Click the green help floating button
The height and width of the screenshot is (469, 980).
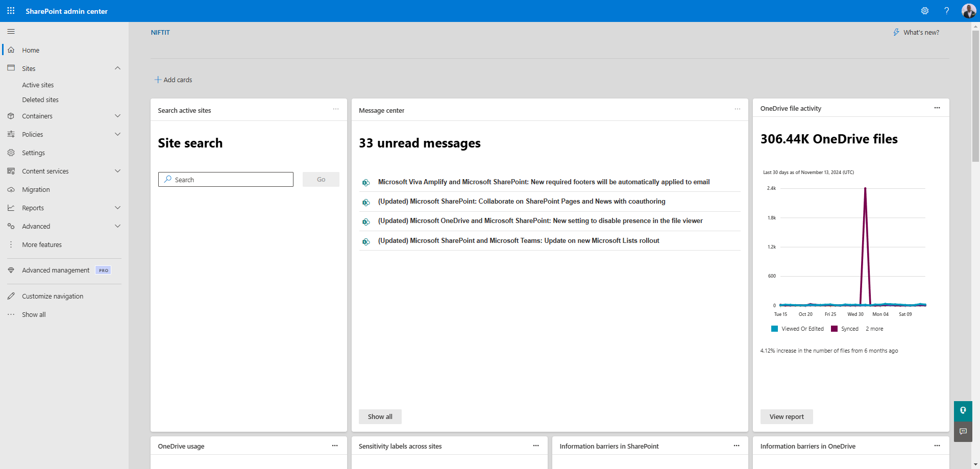[963, 411]
